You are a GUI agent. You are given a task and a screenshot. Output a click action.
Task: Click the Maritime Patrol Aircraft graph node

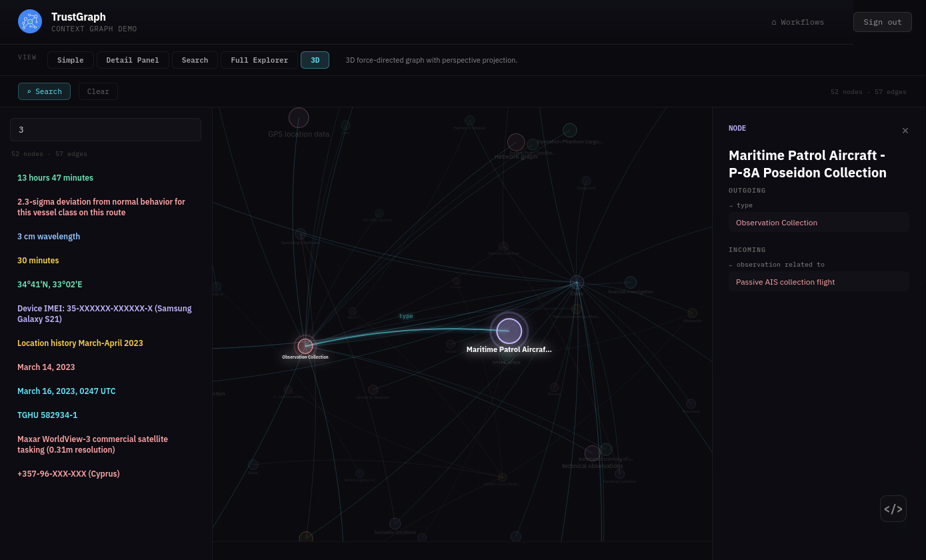(x=509, y=331)
